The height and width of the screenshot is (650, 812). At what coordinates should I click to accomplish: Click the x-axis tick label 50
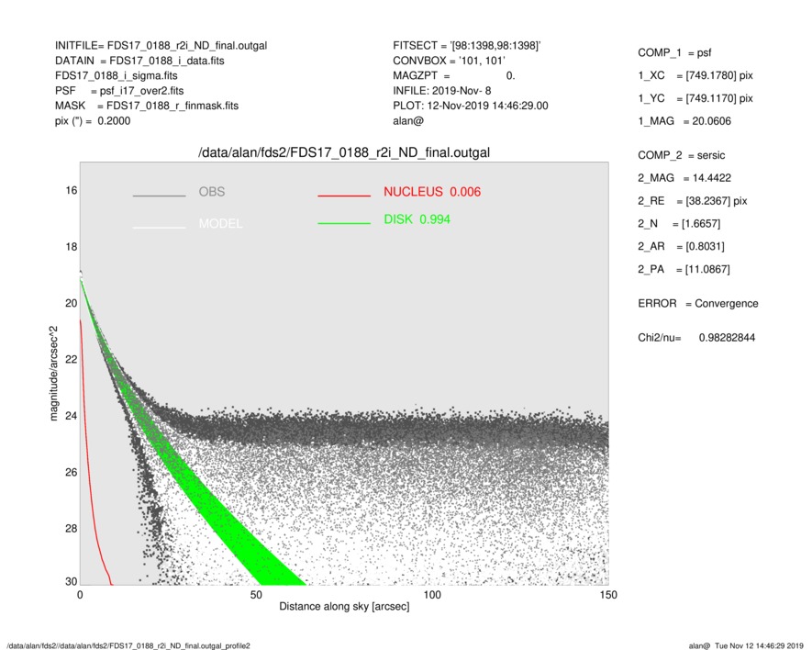256,595
